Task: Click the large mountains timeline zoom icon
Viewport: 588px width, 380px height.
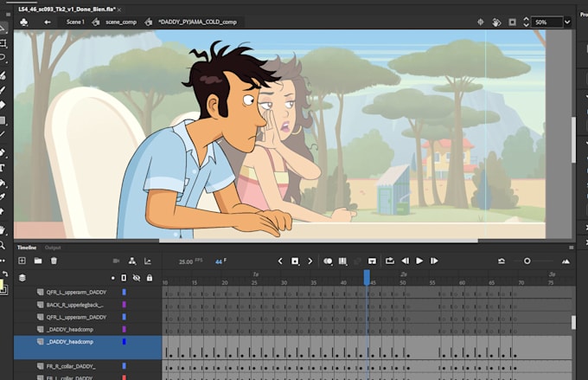Action: click(x=566, y=261)
